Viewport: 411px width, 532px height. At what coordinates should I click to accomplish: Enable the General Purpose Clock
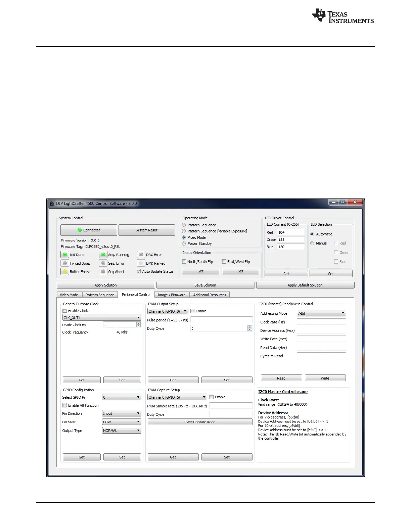coord(65,311)
